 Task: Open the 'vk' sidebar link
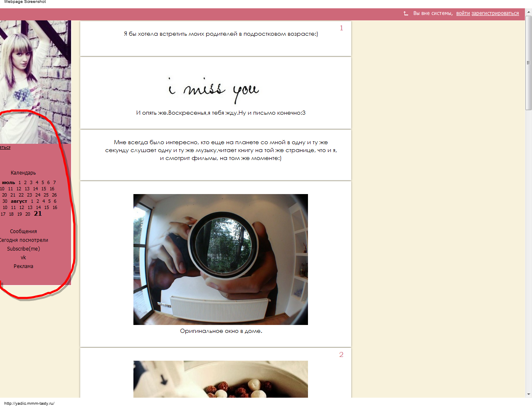(x=23, y=258)
